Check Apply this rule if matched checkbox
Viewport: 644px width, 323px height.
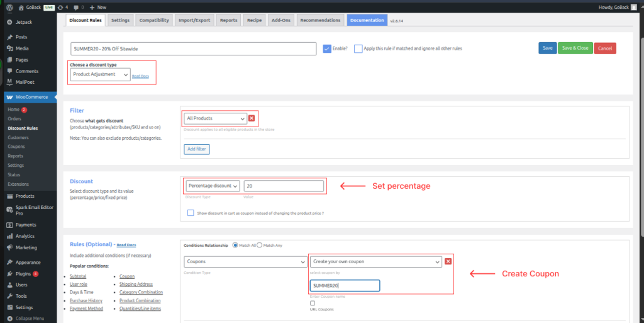pos(358,48)
